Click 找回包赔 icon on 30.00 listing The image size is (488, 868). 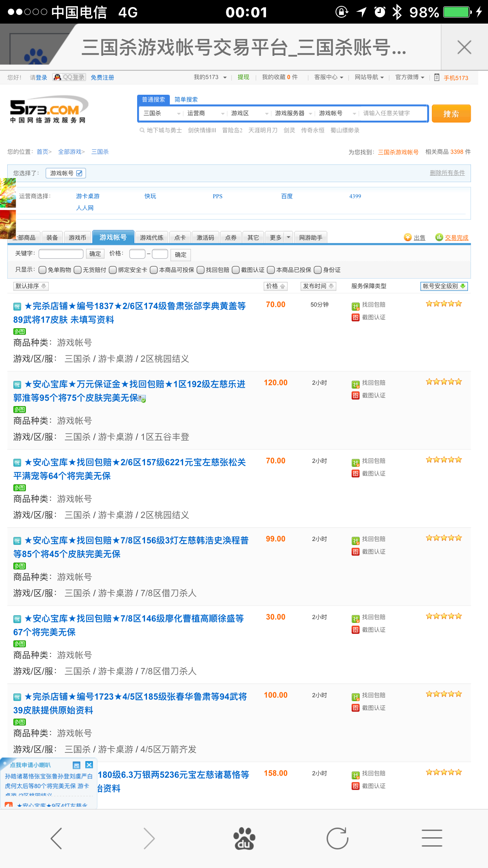click(x=356, y=619)
